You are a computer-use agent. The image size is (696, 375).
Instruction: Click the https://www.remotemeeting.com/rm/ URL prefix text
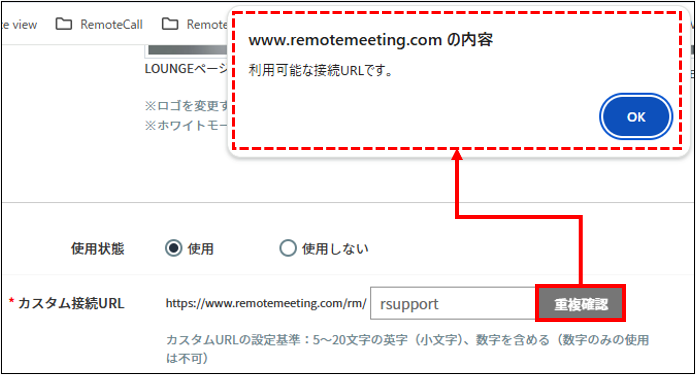pyautogui.click(x=266, y=304)
